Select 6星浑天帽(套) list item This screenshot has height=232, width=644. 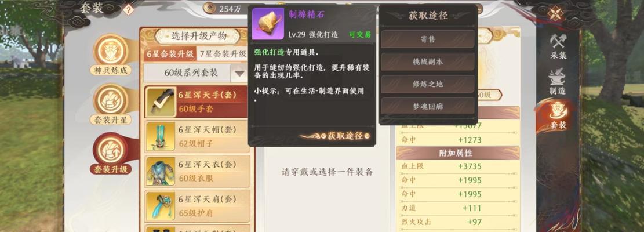click(197, 136)
